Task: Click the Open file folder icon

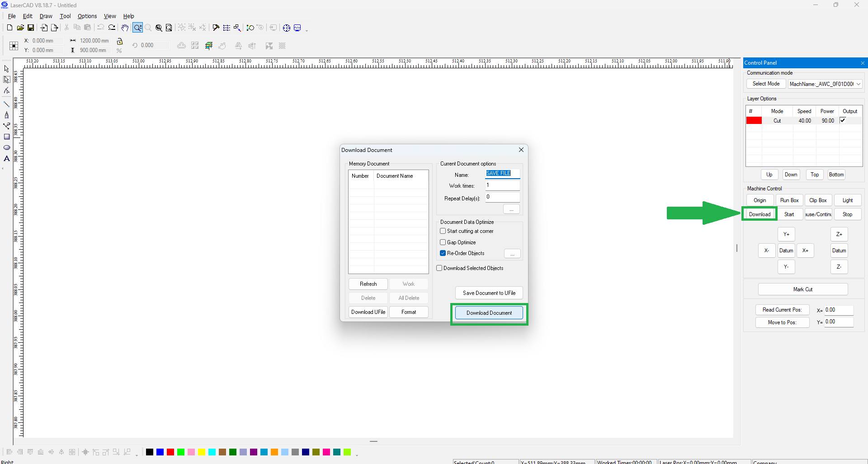Action: 20,28
